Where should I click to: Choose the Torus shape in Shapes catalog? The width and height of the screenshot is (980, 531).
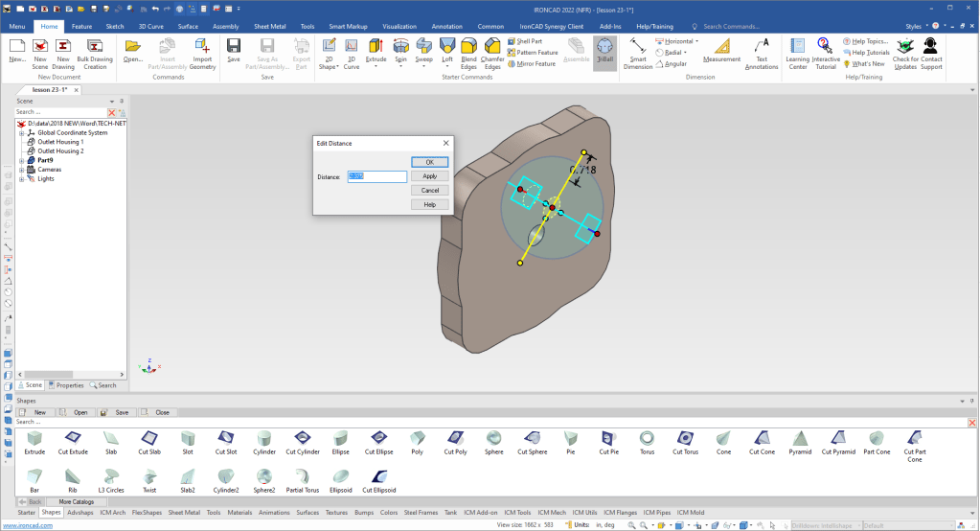(x=648, y=442)
